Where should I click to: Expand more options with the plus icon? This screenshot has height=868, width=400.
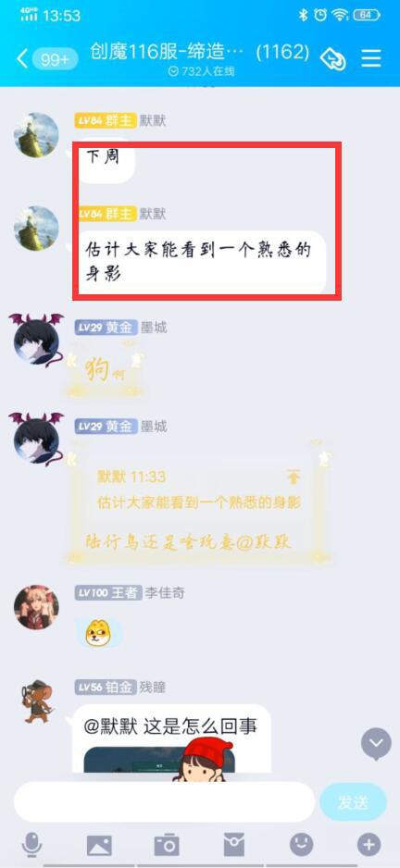pos(369,845)
